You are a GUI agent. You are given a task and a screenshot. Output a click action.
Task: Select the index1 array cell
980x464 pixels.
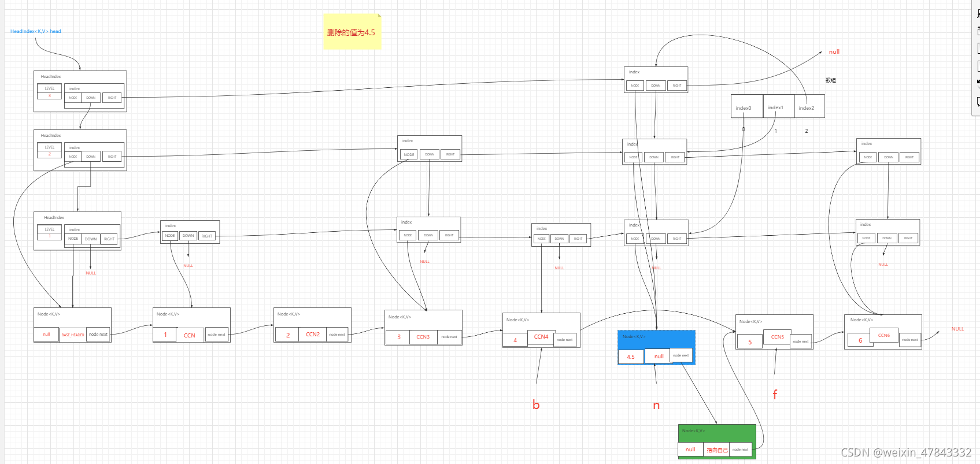pyautogui.click(x=778, y=106)
